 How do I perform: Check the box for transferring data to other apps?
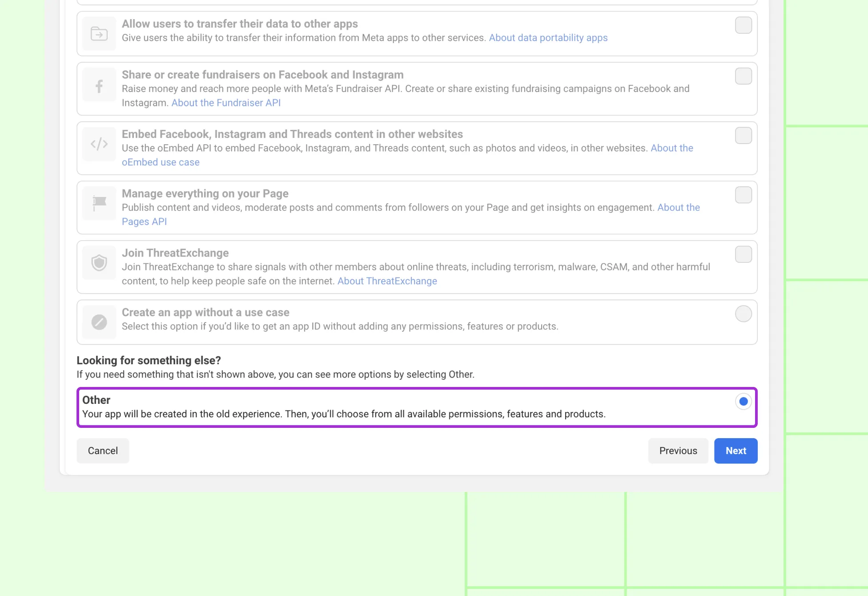tap(743, 25)
